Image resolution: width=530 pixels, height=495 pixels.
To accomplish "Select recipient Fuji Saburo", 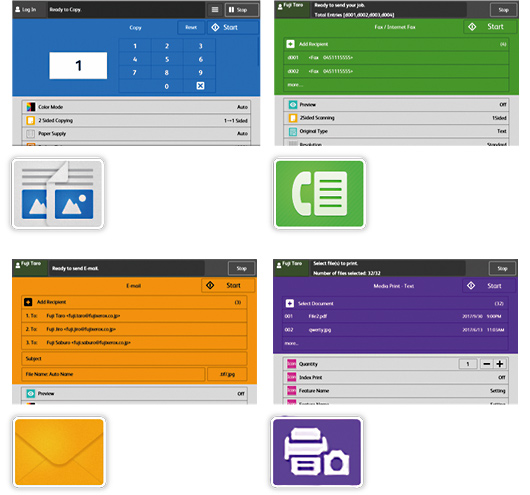I will click(134, 343).
